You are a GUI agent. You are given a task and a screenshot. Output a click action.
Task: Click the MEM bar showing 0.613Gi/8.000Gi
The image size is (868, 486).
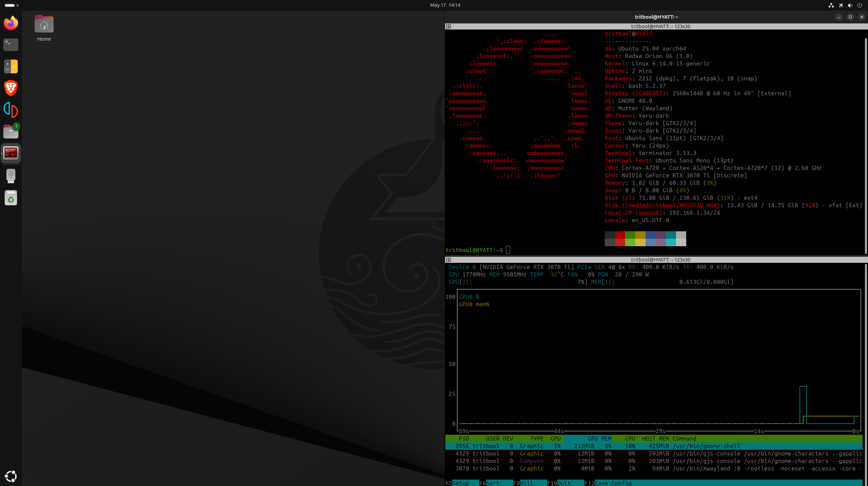pos(662,282)
